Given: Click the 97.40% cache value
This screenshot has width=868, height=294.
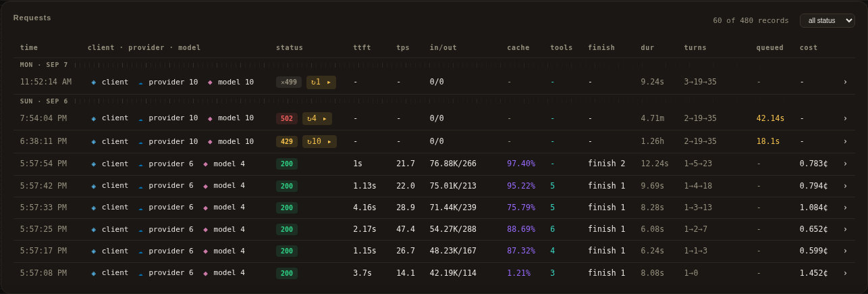Looking at the screenshot, I should (521, 164).
